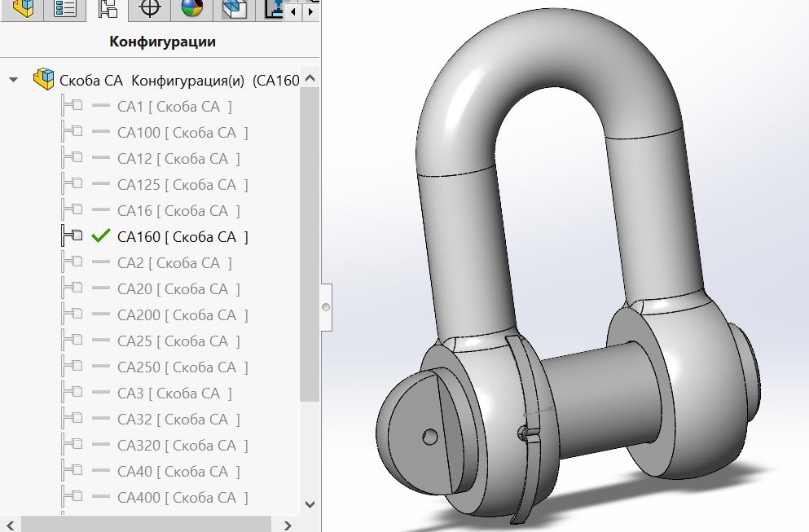The height and width of the screenshot is (532, 809).
Task: Click the configuration icon beside СА32
Action: click(72, 418)
